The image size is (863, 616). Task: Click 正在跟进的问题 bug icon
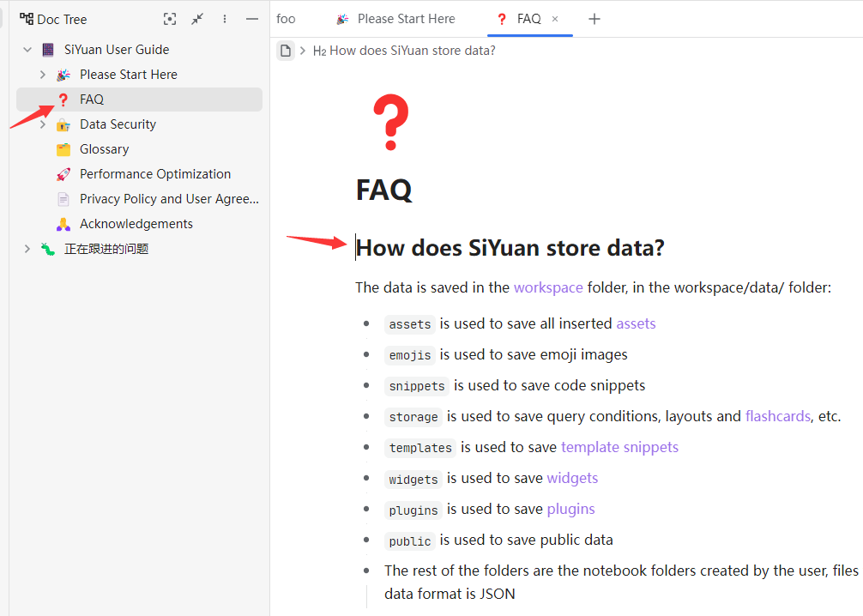tap(48, 250)
